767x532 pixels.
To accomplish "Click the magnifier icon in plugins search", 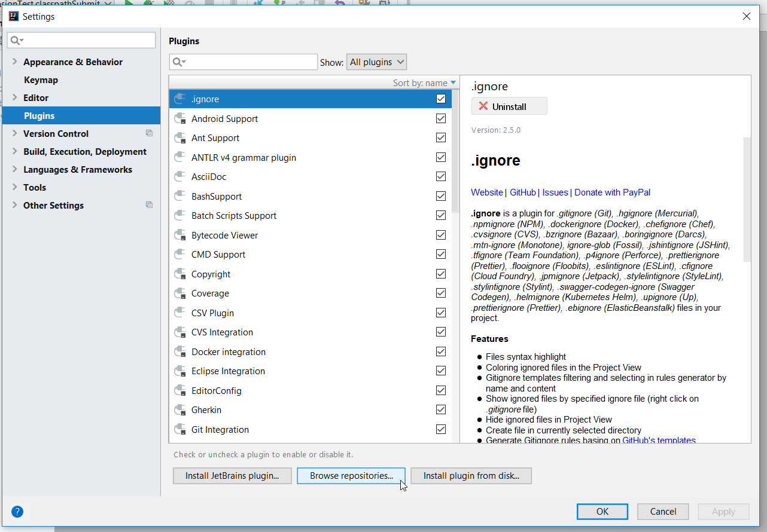I will tap(178, 62).
